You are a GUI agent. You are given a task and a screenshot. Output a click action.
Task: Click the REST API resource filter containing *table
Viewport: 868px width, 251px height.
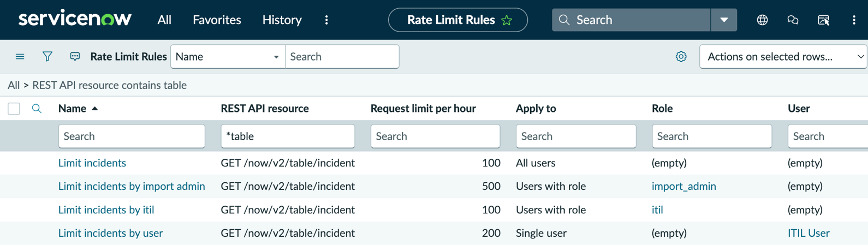(288, 136)
